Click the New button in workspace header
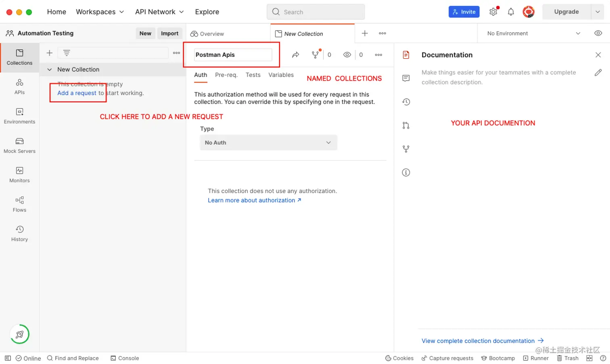 [145, 33]
